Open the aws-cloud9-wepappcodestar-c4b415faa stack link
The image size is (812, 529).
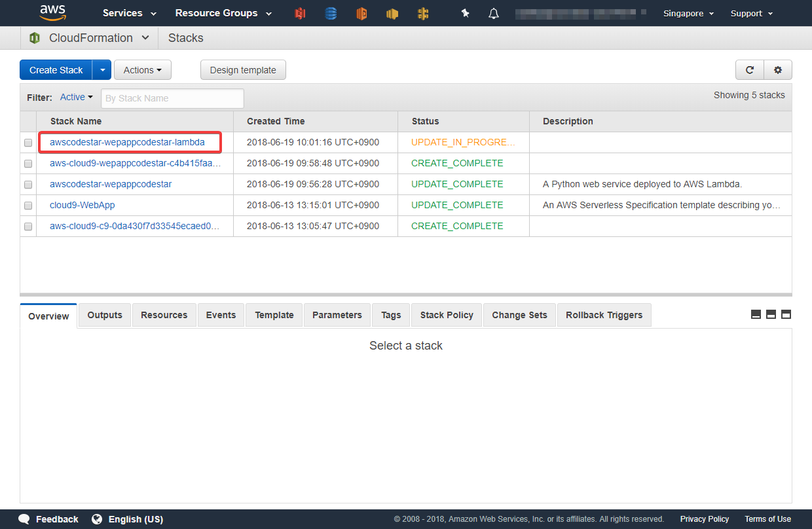[x=136, y=163]
